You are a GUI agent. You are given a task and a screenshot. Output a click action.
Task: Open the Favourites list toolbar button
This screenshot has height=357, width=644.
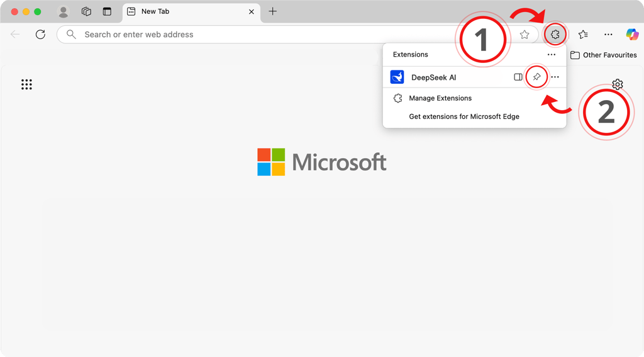tap(583, 35)
